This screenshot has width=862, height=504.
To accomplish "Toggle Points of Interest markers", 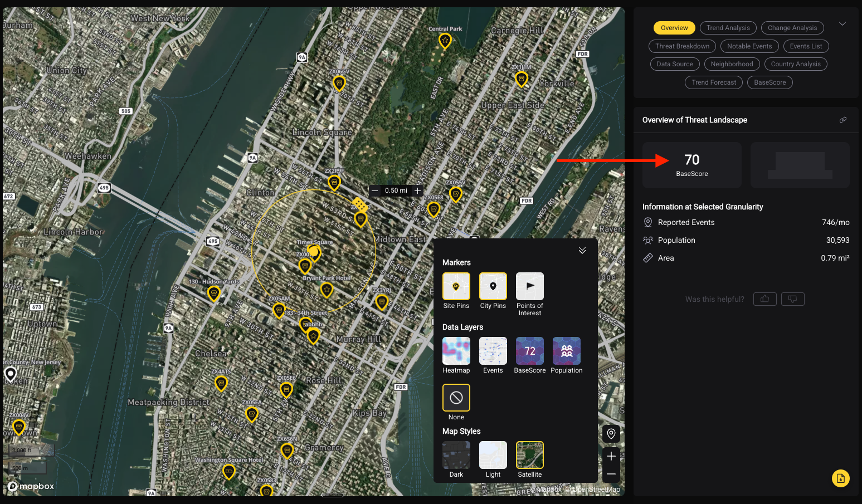I will (x=530, y=286).
